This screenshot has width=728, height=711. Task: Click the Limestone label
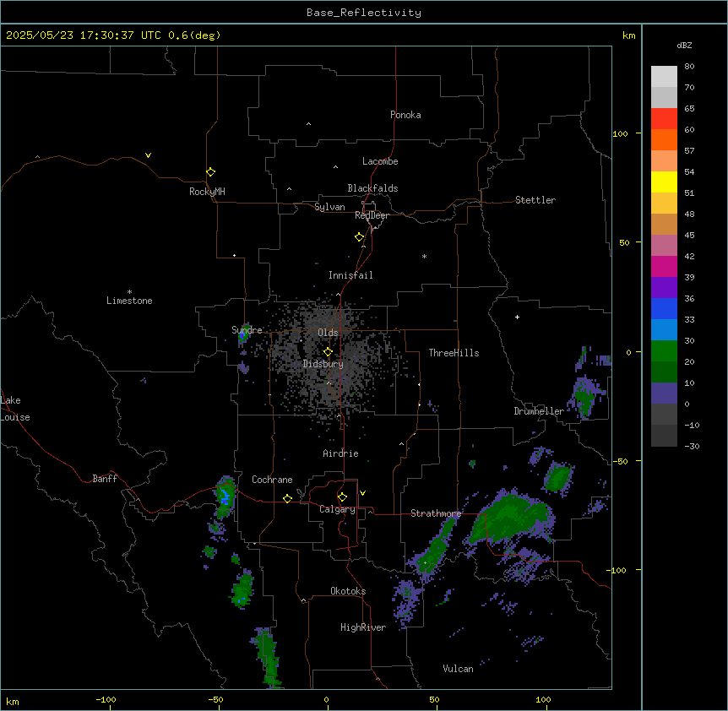click(x=129, y=301)
